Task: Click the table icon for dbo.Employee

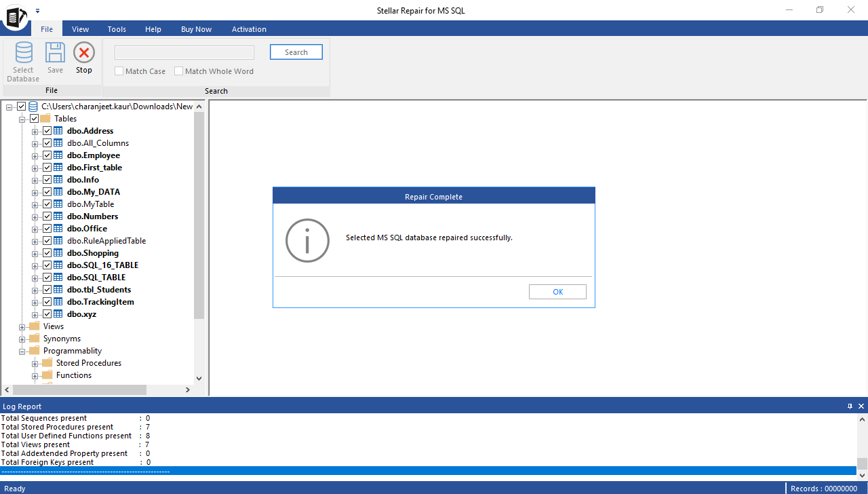Action: click(x=59, y=155)
